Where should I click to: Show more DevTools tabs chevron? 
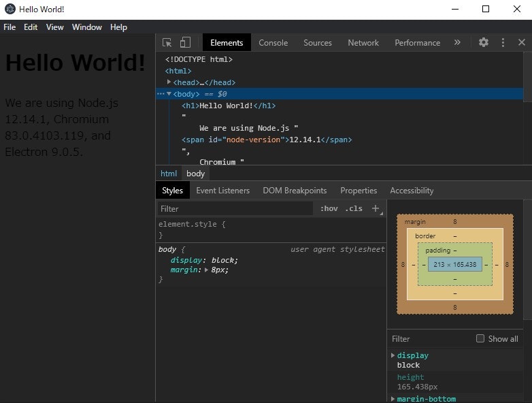coord(457,42)
